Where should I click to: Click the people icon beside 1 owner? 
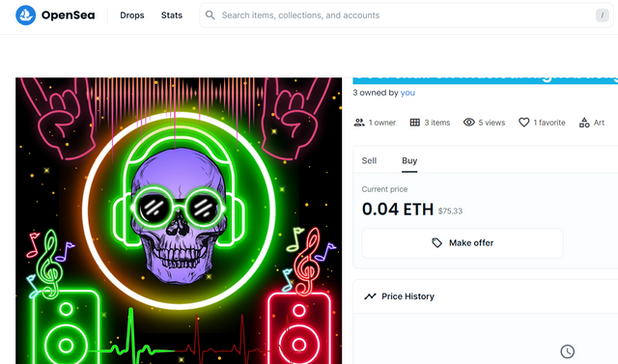[x=359, y=123]
